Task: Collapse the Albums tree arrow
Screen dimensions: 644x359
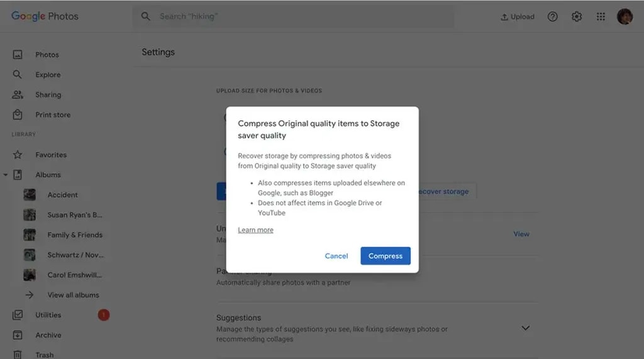Action: click(6, 175)
